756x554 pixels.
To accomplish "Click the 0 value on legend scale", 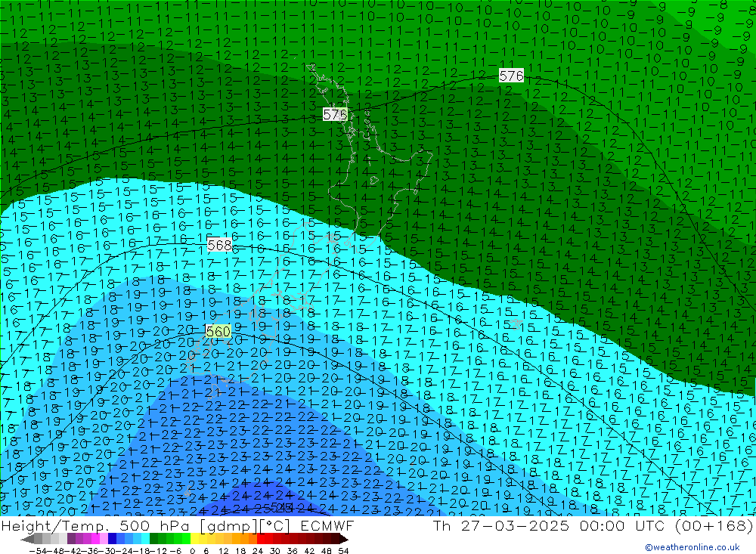I will pos(193,549).
